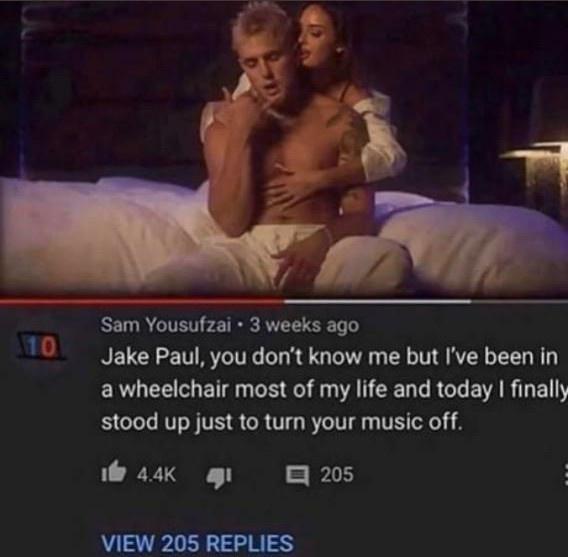Click the video frame to pause playback
Image resolution: width=568 pixels, height=557 pixels.
(284, 148)
